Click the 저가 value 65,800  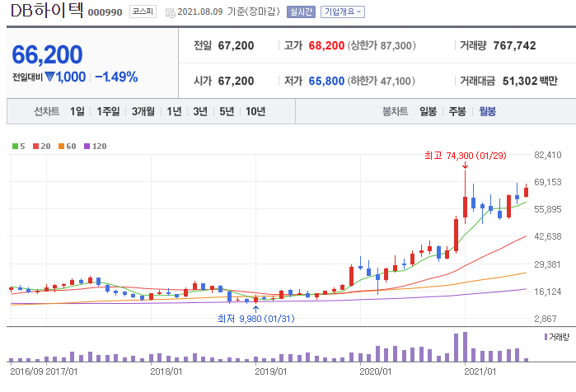coord(326,81)
